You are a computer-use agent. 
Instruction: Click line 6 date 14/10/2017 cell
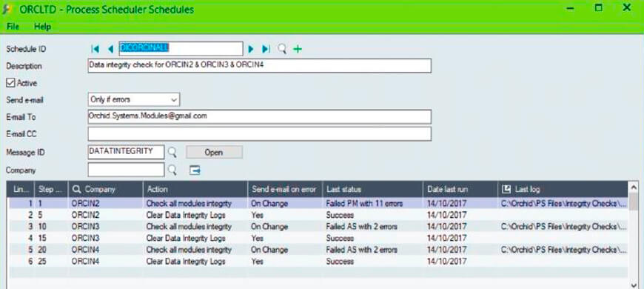pos(460,261)
